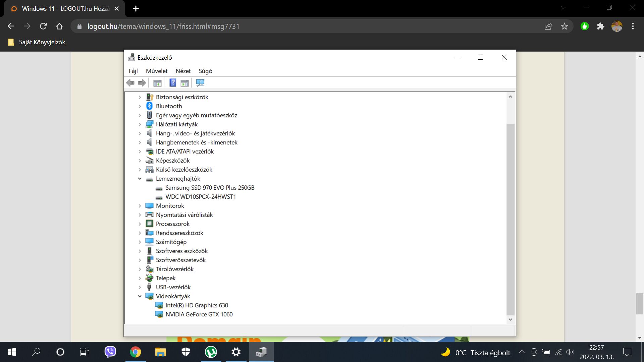Select WDC WD10SPCX-24HWST1 drive
644x362 pixels.
pyautogui.click(x=201, y=197)
